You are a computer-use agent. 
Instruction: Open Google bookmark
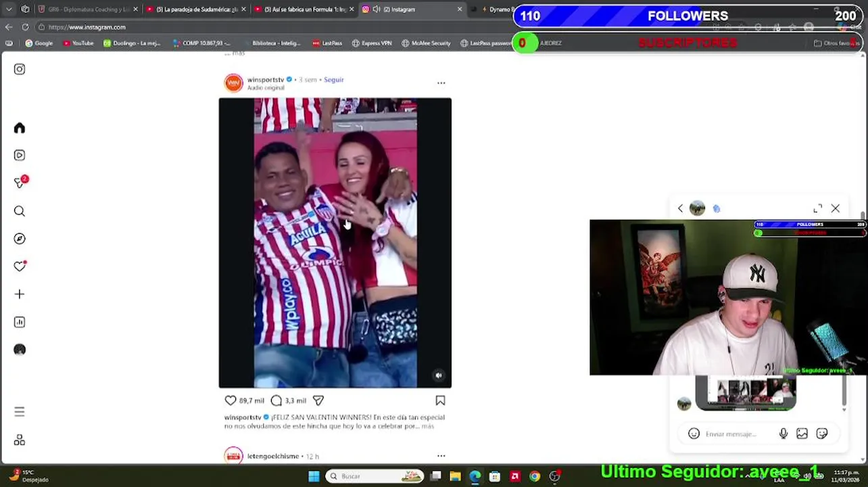coord(39,43)
